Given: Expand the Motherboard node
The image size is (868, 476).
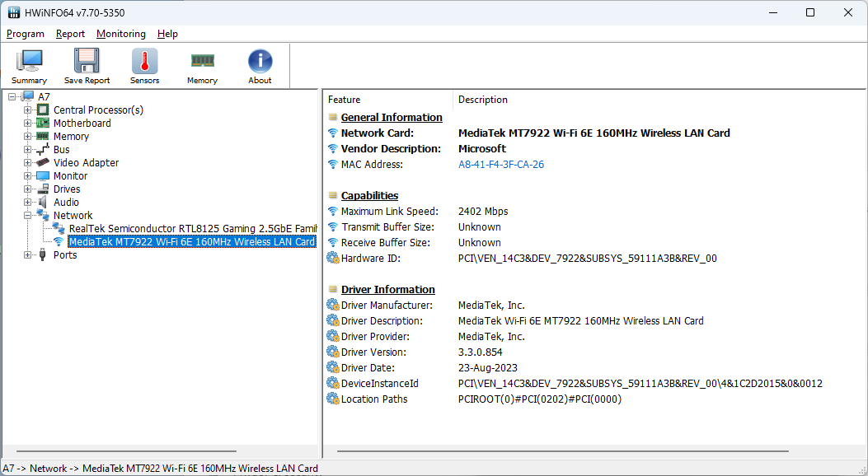Looking at the screenshot, I should point(27,124).
